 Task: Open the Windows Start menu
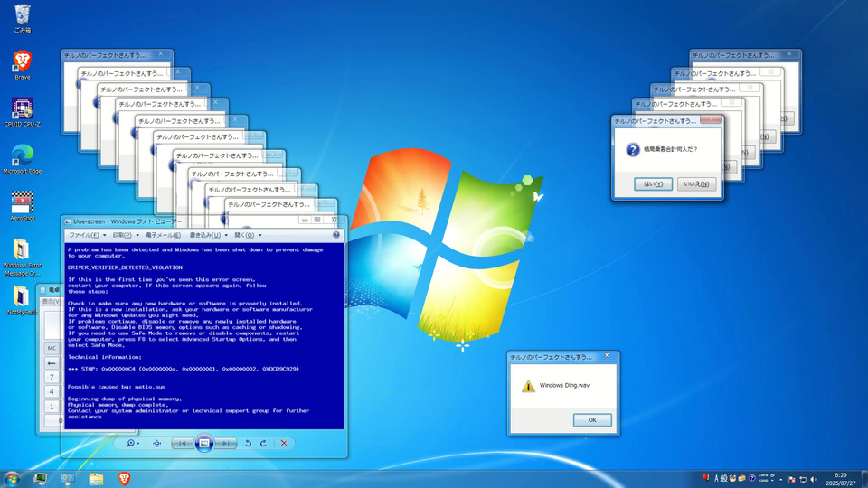pyautogui.click(x=12, y=479)
